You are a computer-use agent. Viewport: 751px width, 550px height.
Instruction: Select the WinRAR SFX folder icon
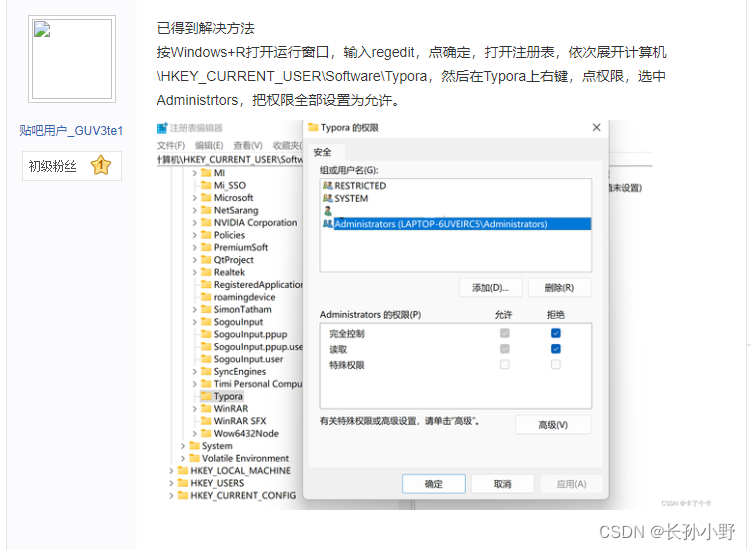[206, 421]
